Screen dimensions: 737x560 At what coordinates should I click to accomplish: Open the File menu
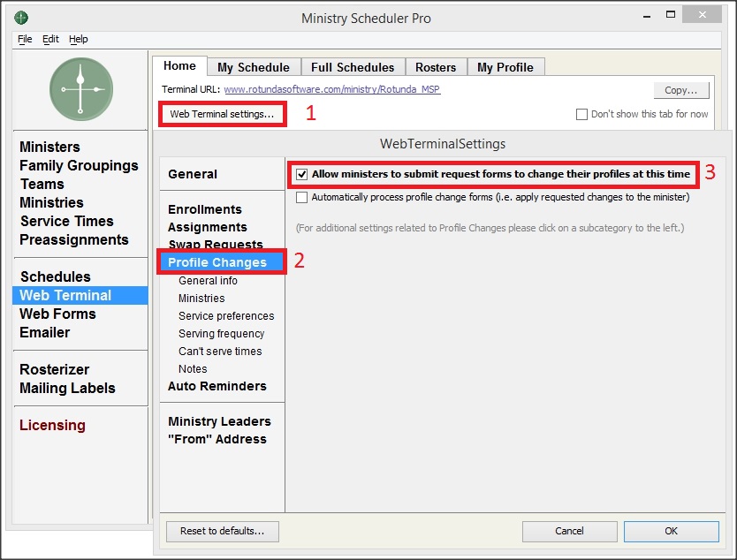click(25, 40)
